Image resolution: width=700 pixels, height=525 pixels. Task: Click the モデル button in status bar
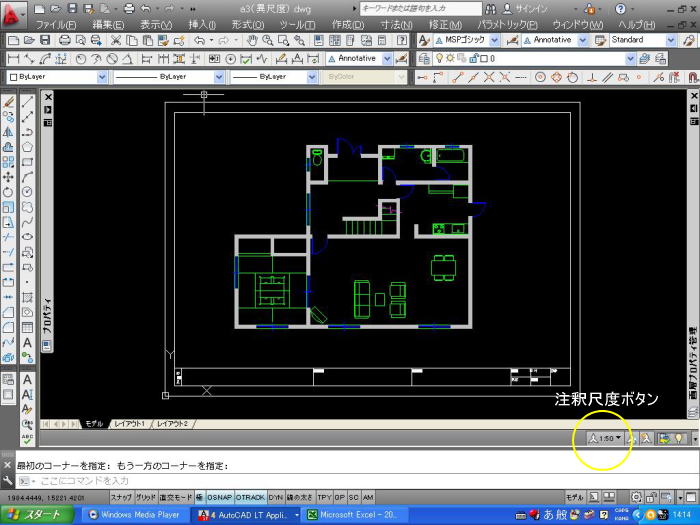click(x=575, y=497)
